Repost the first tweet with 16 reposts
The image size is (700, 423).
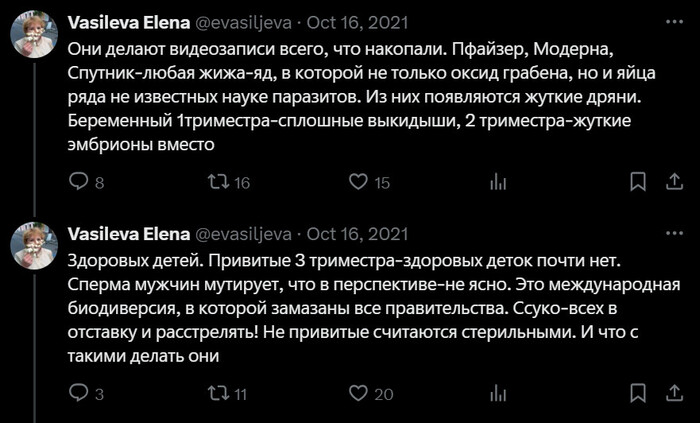(x=217, y=182)
